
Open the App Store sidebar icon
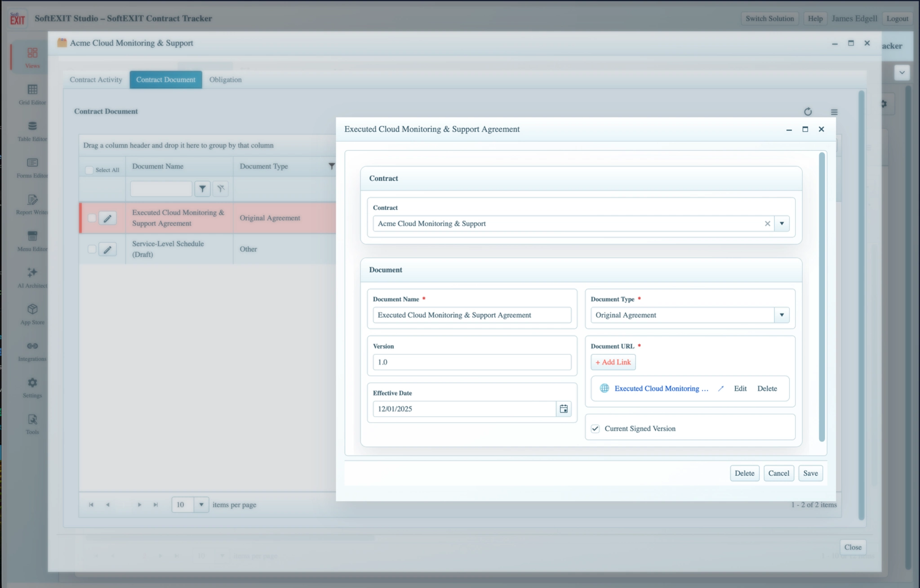pos(32,309)
